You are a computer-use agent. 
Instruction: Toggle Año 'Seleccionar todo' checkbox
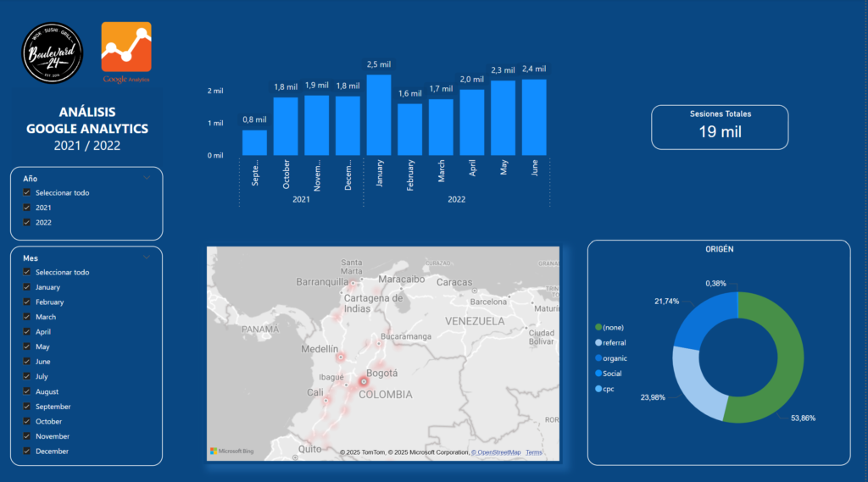point(26,192)
